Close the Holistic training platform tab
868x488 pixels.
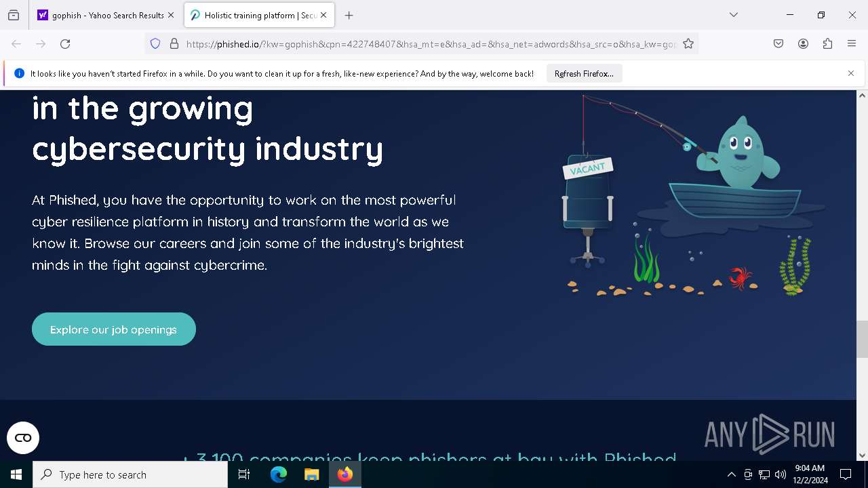click(323, 15)
